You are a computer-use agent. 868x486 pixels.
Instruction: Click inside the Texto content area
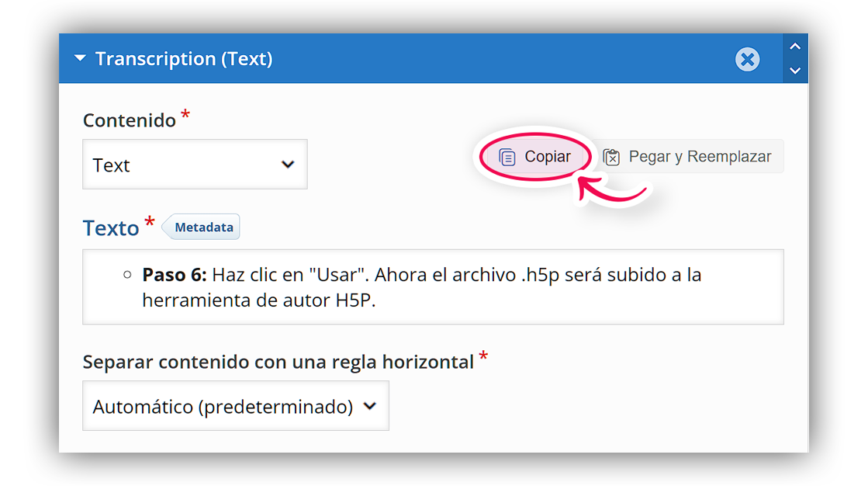433,286
